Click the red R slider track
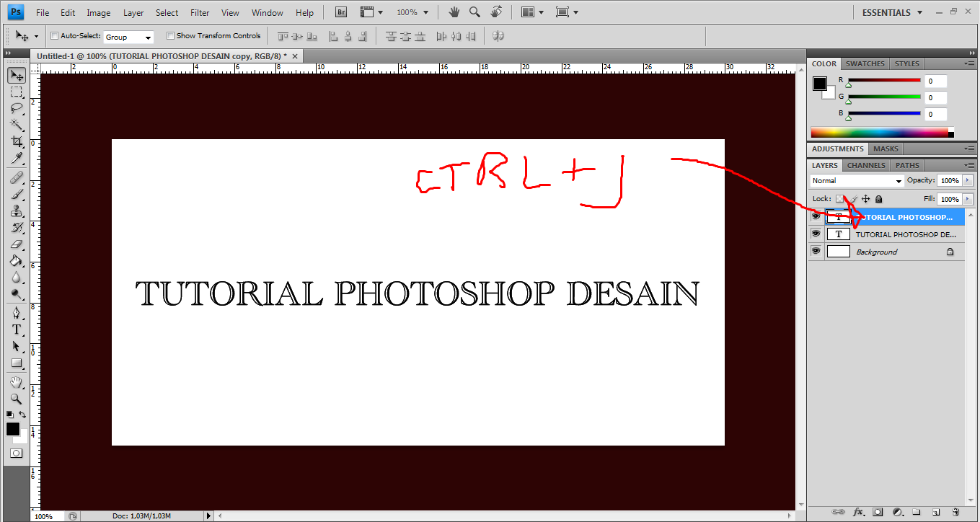 884,80
